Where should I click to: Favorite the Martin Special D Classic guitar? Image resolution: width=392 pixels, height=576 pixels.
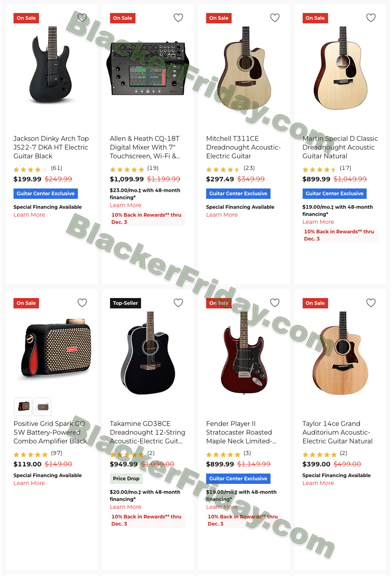coord(371,18)
